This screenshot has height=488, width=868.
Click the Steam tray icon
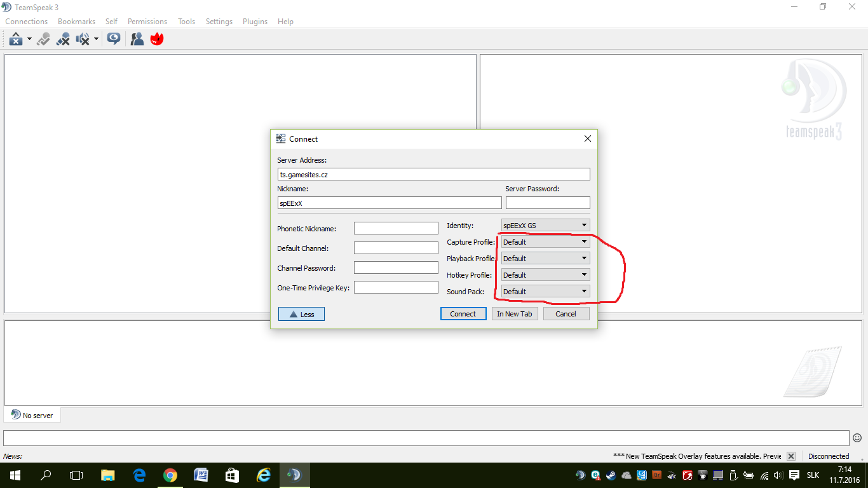pos(611,475)
